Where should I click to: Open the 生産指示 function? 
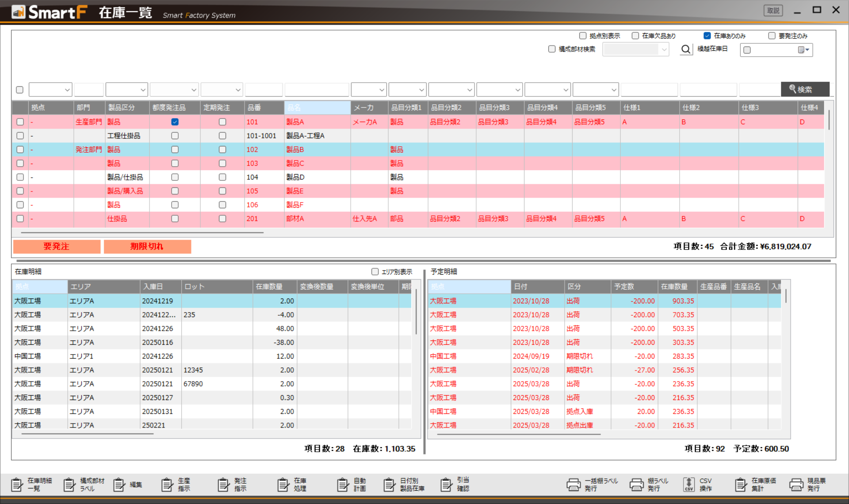pyautogui.click(x=167, y=485)
